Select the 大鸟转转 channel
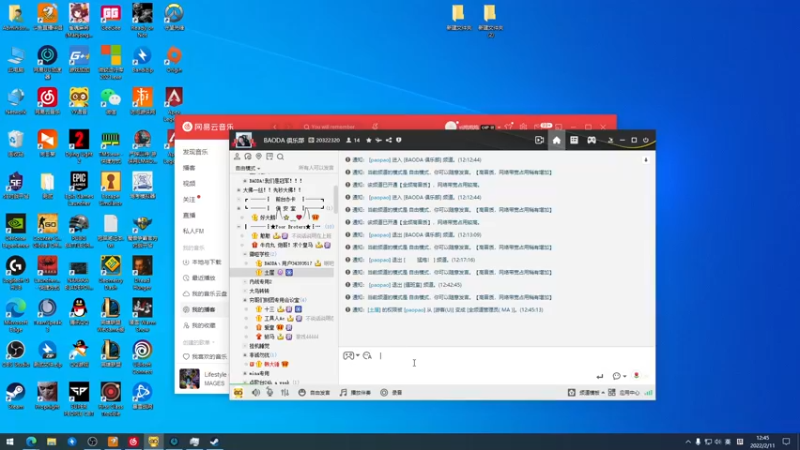This screenshot has height=450, width=800. click(x=259, y=291)
